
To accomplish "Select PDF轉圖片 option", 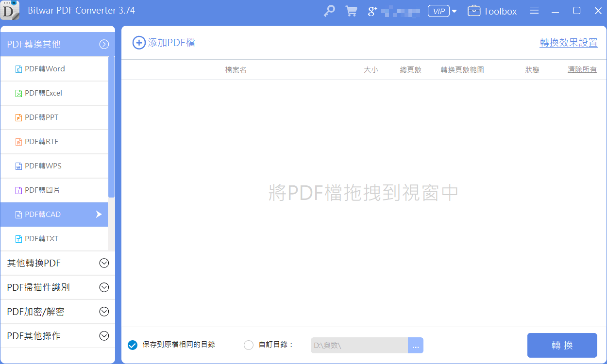I will pyautogui.click(x=54, y=190).
